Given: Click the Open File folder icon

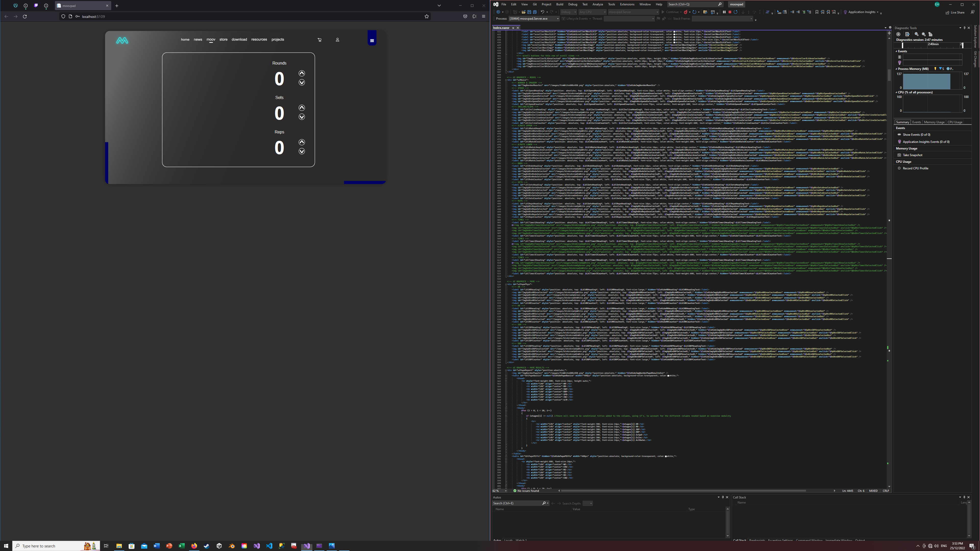Looking at the screenshot, I should [x=523, y=12].
